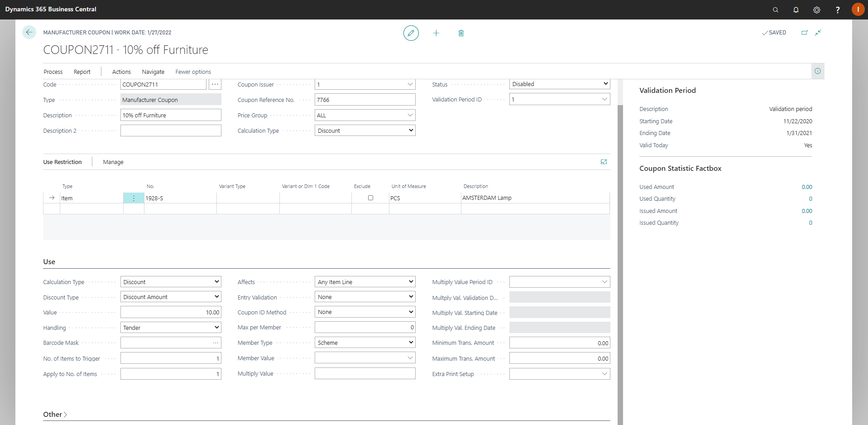Screen dimensions: 868x425
Task: Click the Description 2 field
Action: (171, 130)
